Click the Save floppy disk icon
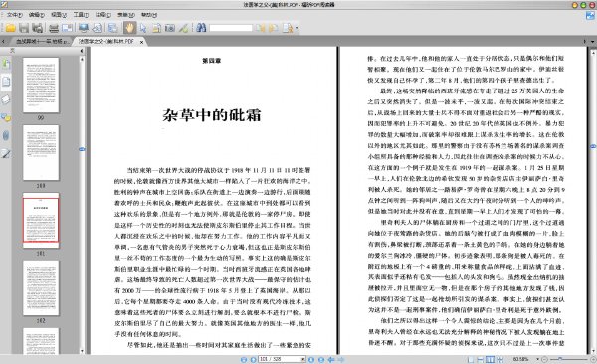Image resolution: width=597 pixels, height=364 pixels. pyautogui.click(x=24, y=28)
